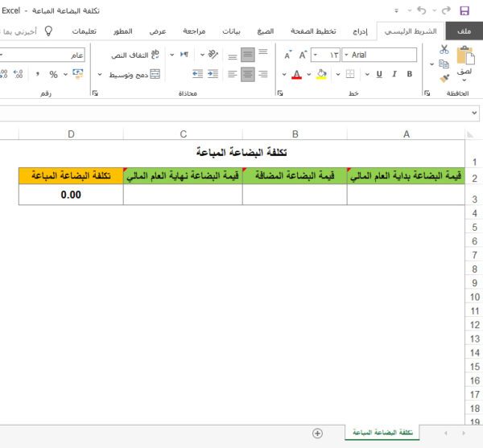Click the Orientation text angle icon
Image resolution: width=483 pixels, height=448 pixels.
tap(213, 55)
